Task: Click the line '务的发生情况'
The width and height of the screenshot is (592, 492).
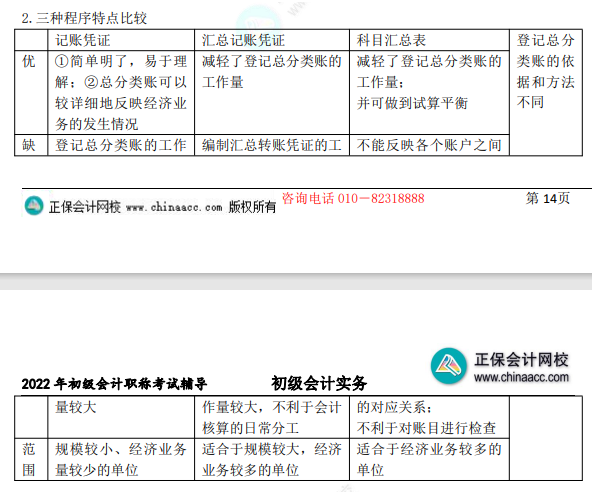Action: click(x=97, y=124)
